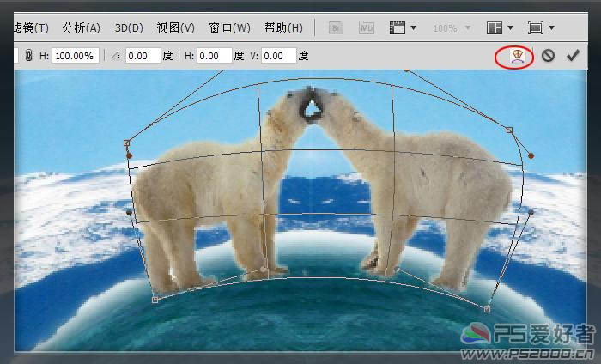
Task: Open the screen mode dropdown
Action: pyautogui.click(x=542, y=28)
